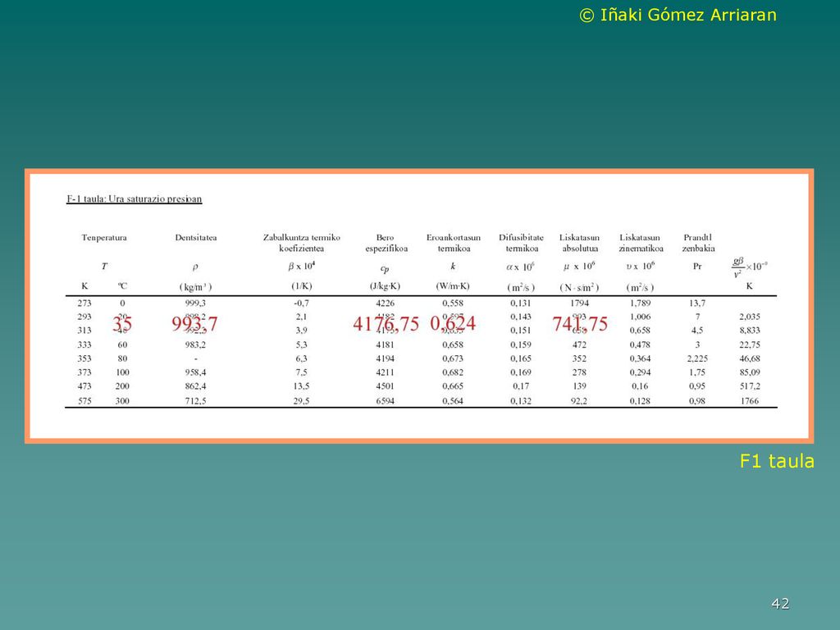Click the 'Liskatasun zinematikoa' column header
840x630 pixels.
coord(641,243)
